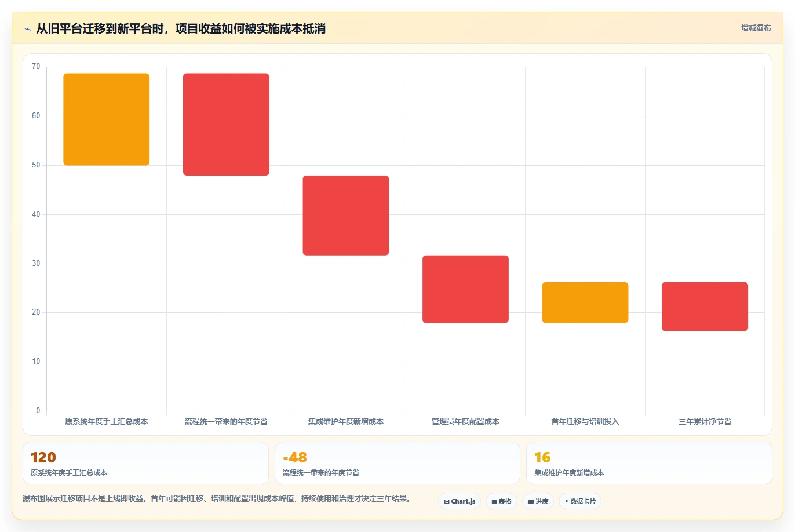Viewport: 795px width, 532px height.
Task: Click the y-axis value 40
Action: point(36,214)
